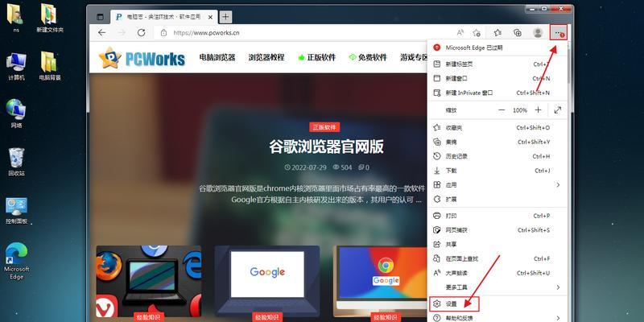644x322 pixels.
Task: Decrease zoom with minus button
Action: click(502, 110)
